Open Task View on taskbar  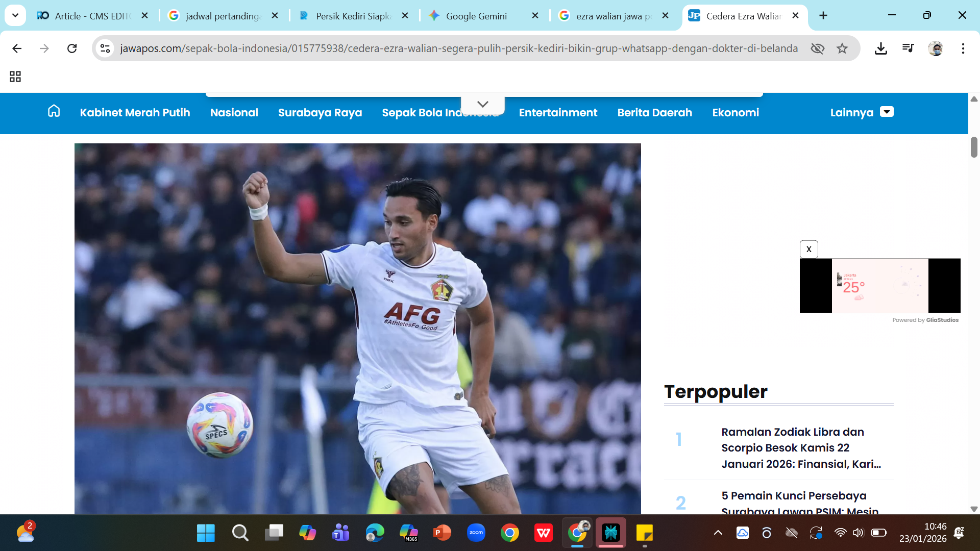click(x=274, y=533)
